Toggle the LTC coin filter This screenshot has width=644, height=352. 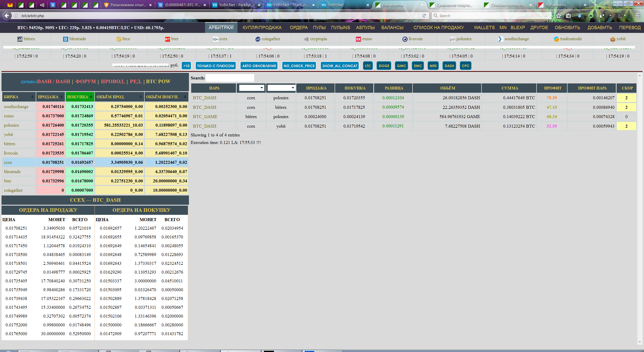(368, 66)
